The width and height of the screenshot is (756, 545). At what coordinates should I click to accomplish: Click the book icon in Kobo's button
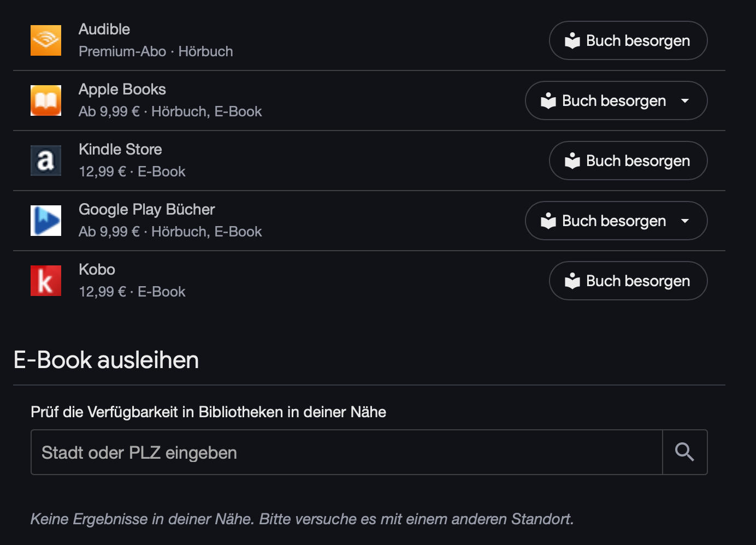pos(572,281)
